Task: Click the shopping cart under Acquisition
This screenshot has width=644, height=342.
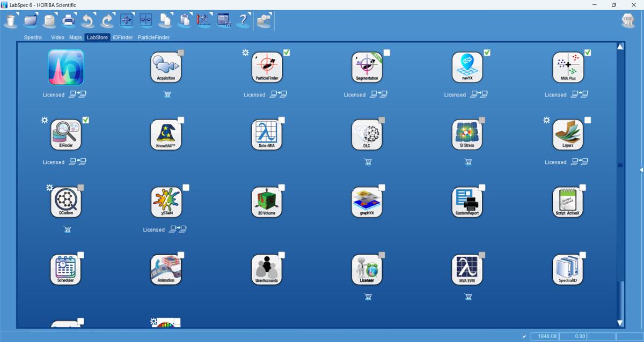Action: pos(166,95)
